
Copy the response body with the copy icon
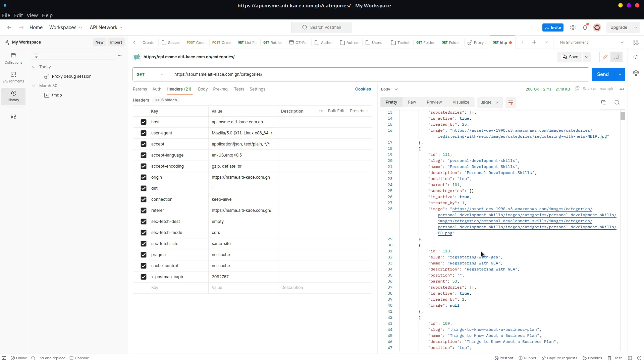pyautogui.click(x=604, y=103)
